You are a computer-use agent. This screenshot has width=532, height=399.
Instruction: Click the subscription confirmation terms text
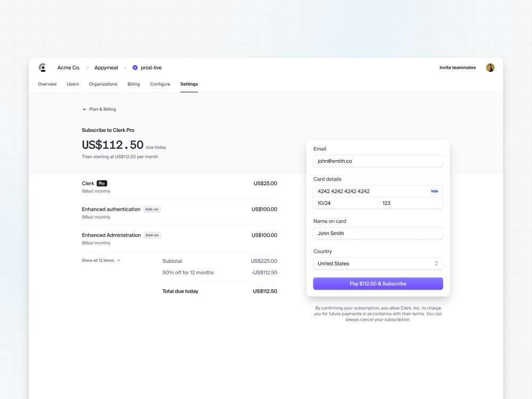378,314
